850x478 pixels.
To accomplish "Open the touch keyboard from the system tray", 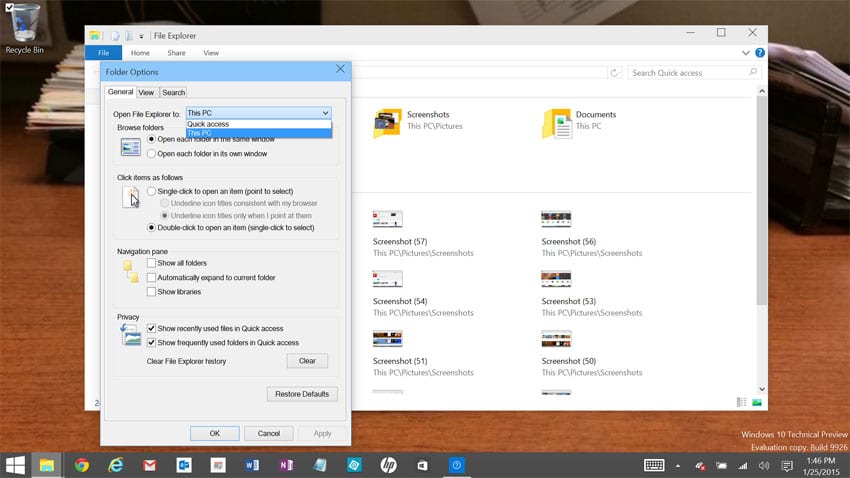I will click(655, 465).
